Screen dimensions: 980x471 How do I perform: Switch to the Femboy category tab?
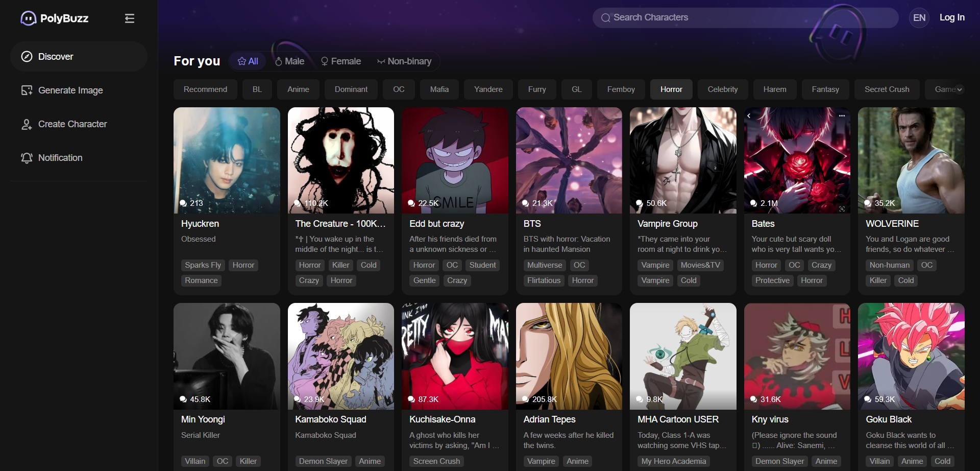(x=621, y=89)
